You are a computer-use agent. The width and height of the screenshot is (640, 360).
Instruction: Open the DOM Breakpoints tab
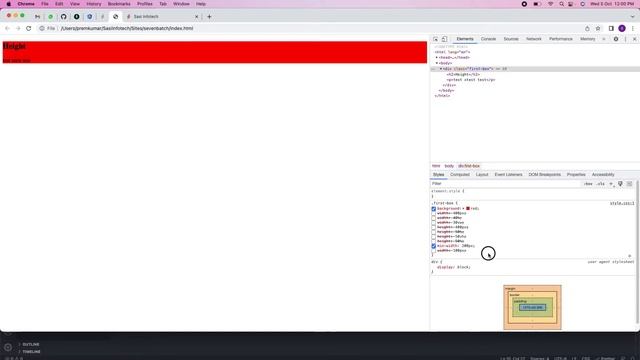click(x=544, y=175)
